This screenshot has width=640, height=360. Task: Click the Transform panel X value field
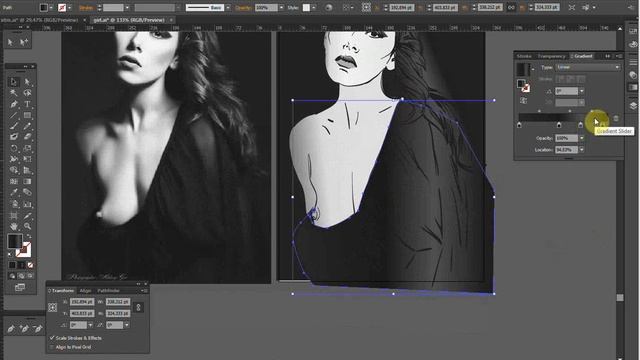[82, 302]
